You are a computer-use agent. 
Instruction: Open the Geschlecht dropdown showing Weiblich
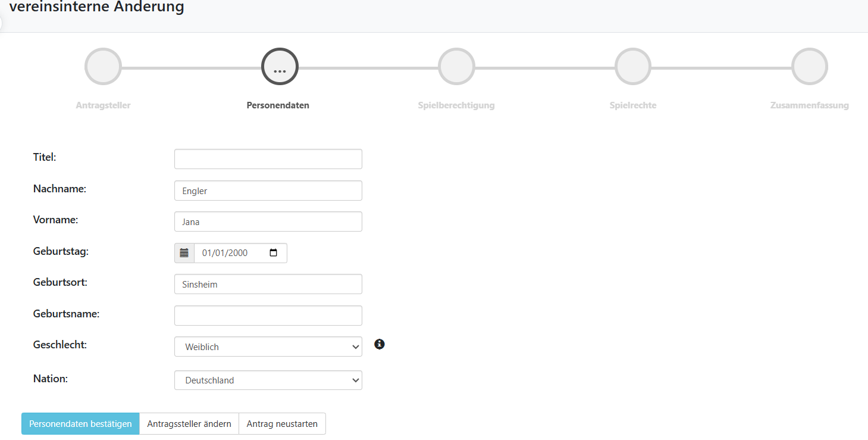point(268,347)
